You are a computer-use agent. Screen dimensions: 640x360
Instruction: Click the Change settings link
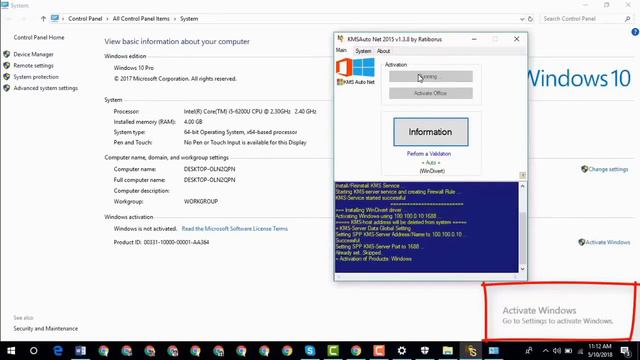coord(608,169)
